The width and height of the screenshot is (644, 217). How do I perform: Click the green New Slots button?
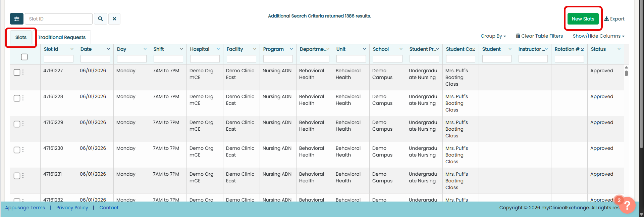click(583, 19)
